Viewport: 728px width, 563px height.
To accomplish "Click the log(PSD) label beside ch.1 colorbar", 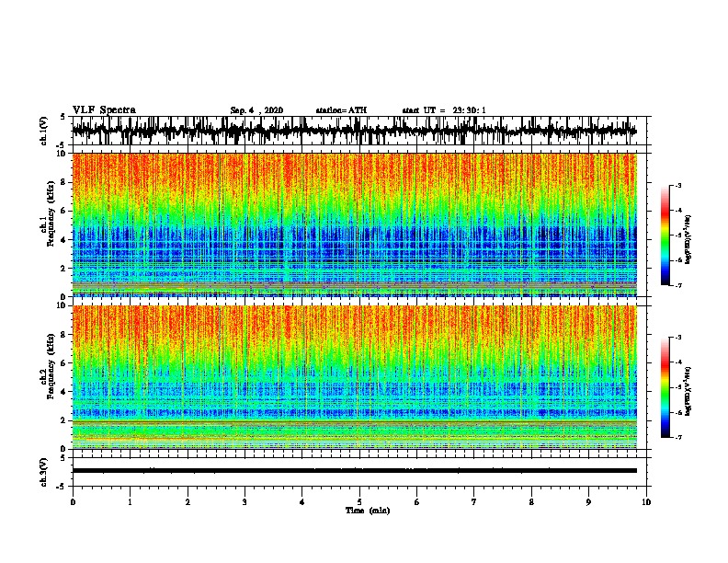I will pos(688,240).
